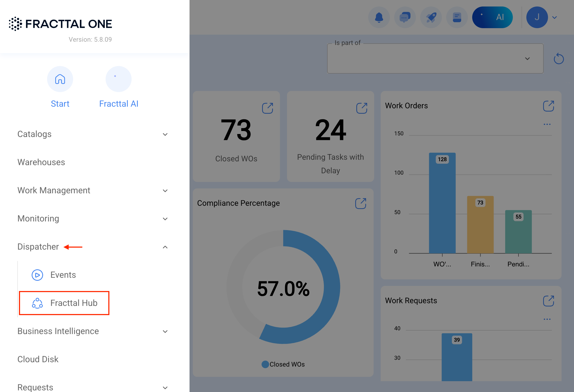Image resolution: width=574 pixels, height=392 pixels.
Task: Click the Version 5.8.09 text
Action: click(90, 40)
